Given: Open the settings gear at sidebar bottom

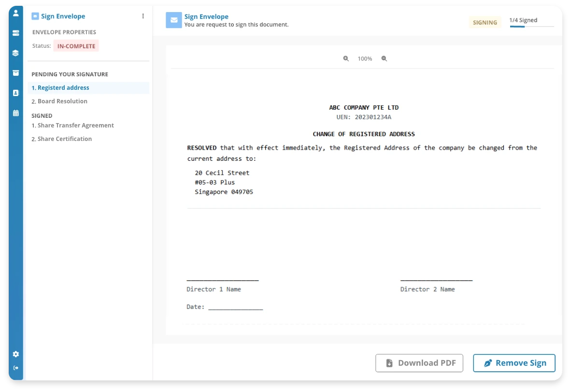Looking at the screenshot, I should tap(15, 354).
